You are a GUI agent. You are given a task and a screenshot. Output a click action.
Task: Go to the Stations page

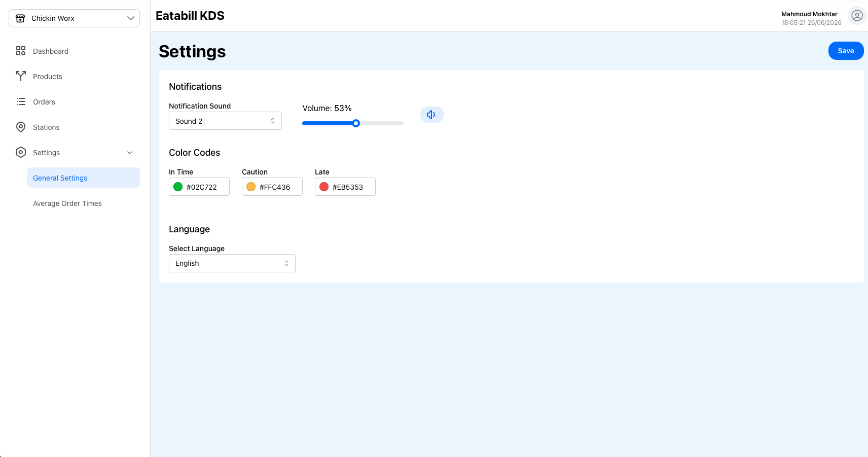pos(46,127)
